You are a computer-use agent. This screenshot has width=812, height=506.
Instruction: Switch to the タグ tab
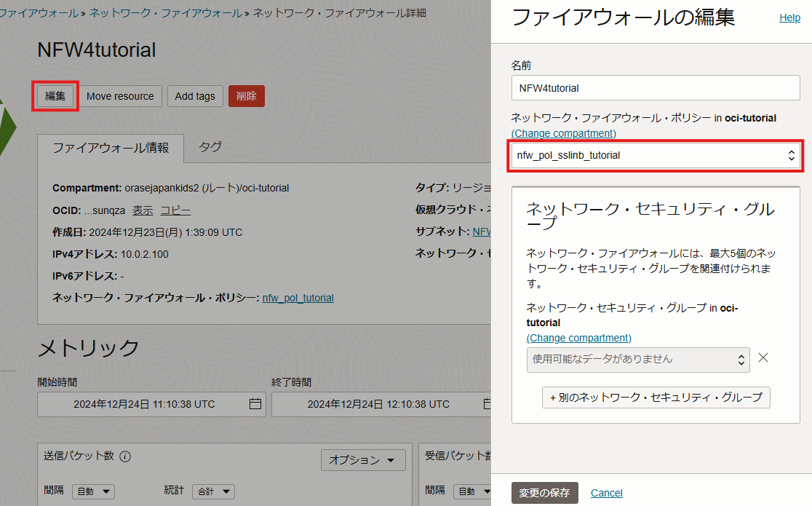click(x=210, y=147)
